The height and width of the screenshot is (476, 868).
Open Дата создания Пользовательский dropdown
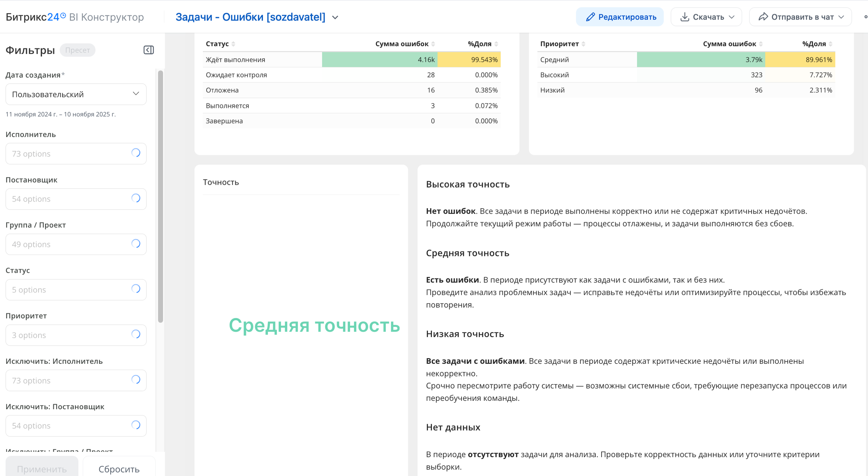pos(76,94)
